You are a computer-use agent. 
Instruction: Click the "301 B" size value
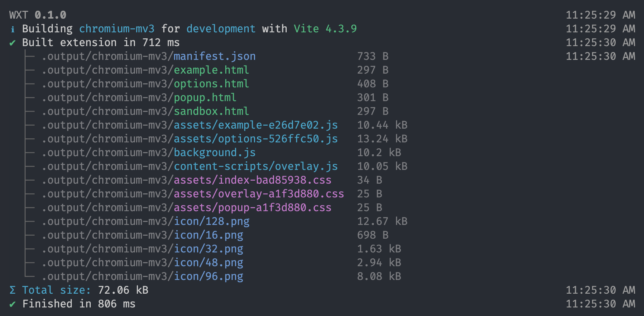(373, 97)
